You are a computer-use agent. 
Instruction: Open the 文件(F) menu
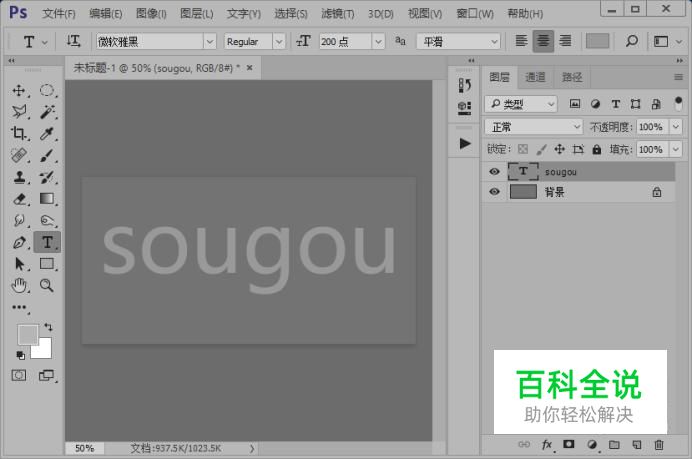tap(59, 14)
